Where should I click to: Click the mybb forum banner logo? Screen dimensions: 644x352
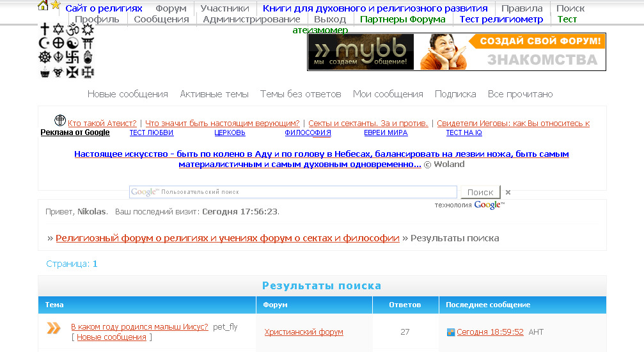(x=361, y=52)
